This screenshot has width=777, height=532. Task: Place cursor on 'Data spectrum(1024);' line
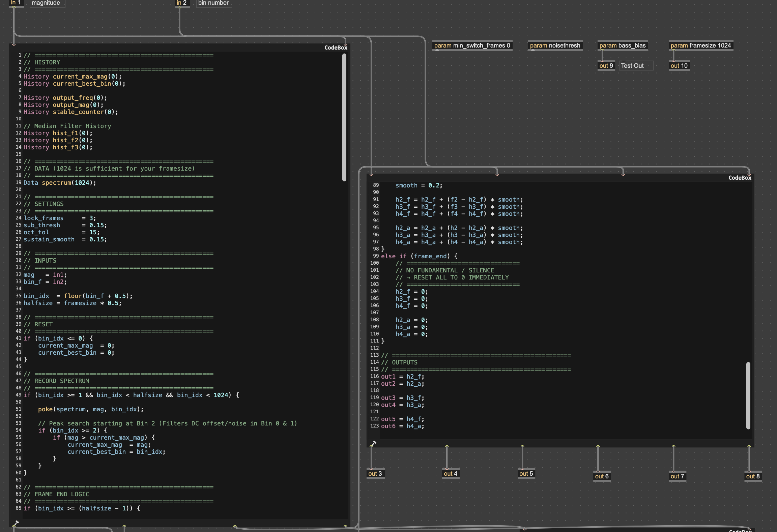click(x=60, y=183)
